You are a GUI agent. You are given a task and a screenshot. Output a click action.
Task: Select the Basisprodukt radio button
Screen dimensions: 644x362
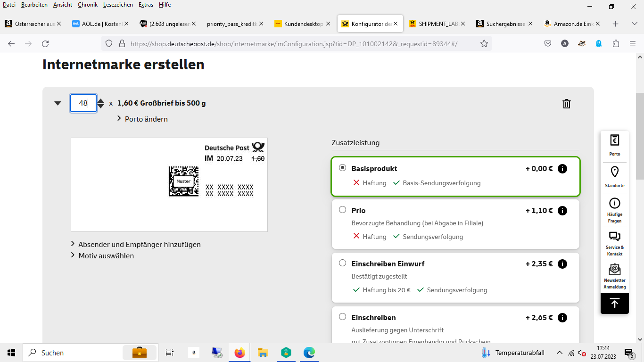342,168
